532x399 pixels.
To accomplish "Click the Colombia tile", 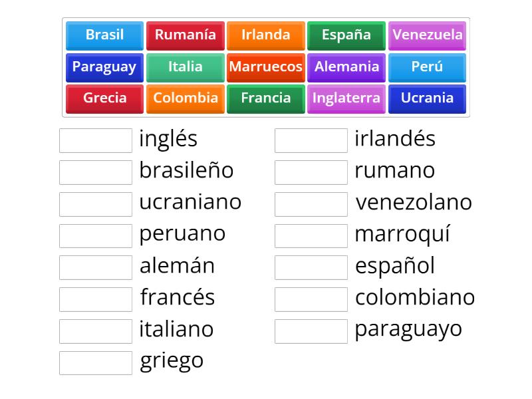I will point(185,98).
